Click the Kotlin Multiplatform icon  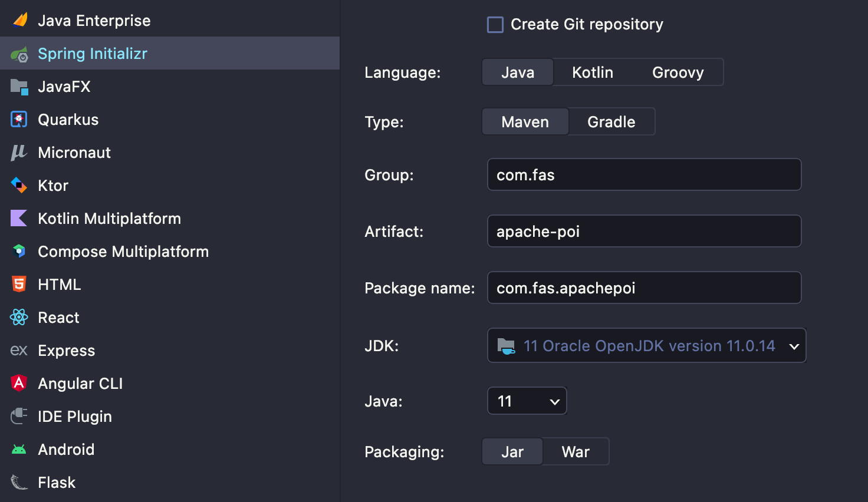(19, 219)
